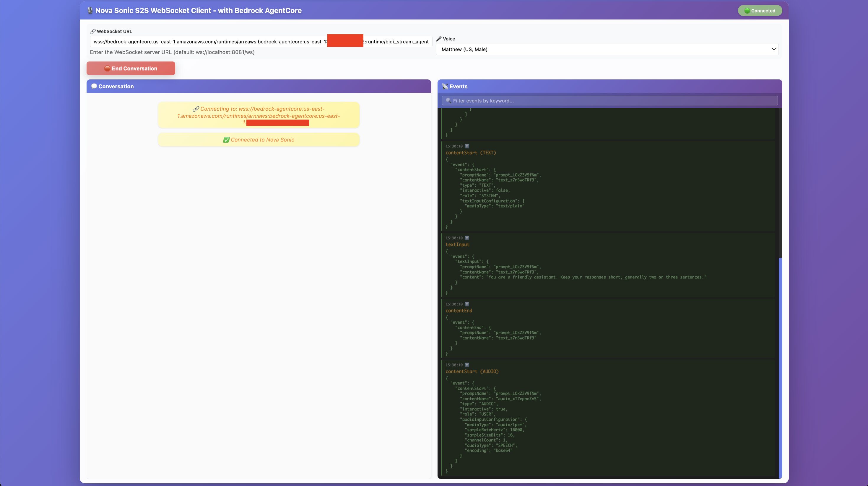Viewport: 868px width, 486px height.
Task: Click the magnifier icon in events filter
Action: click(448, 101)
